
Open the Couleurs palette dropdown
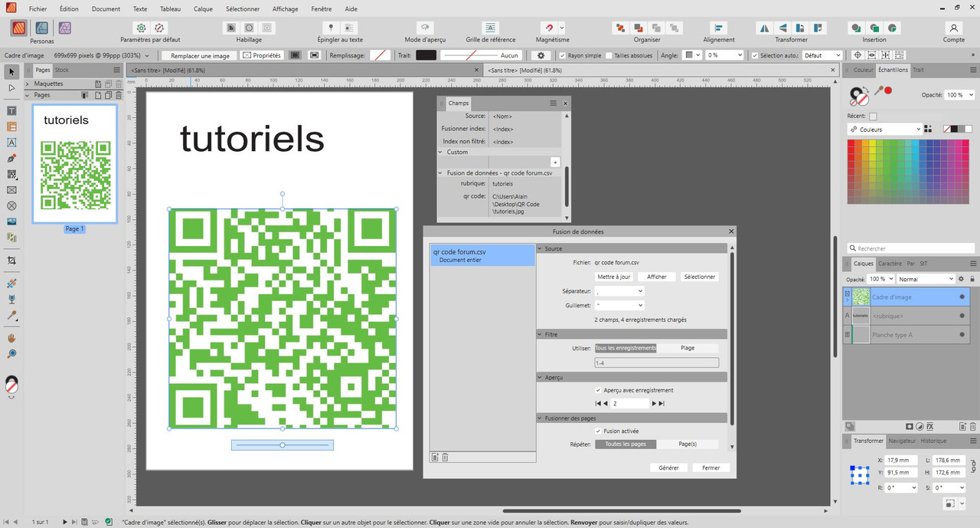pyautogui.click(x=885, y=130)
